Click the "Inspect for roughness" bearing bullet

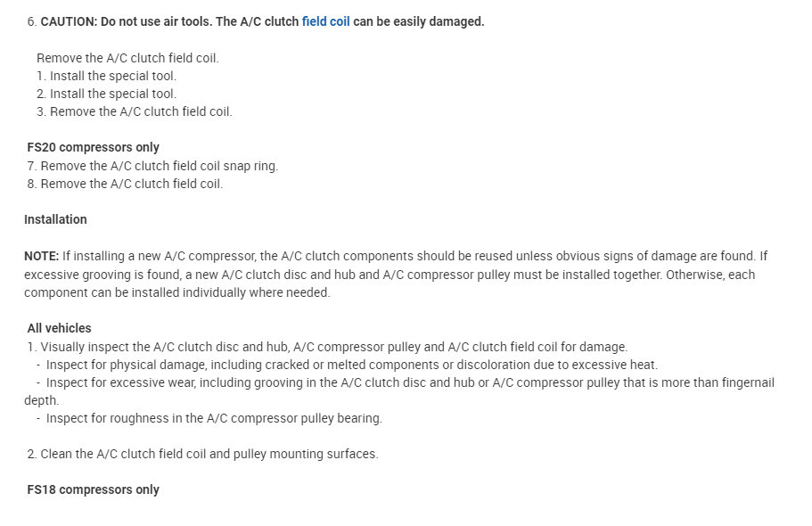point(214,418)
